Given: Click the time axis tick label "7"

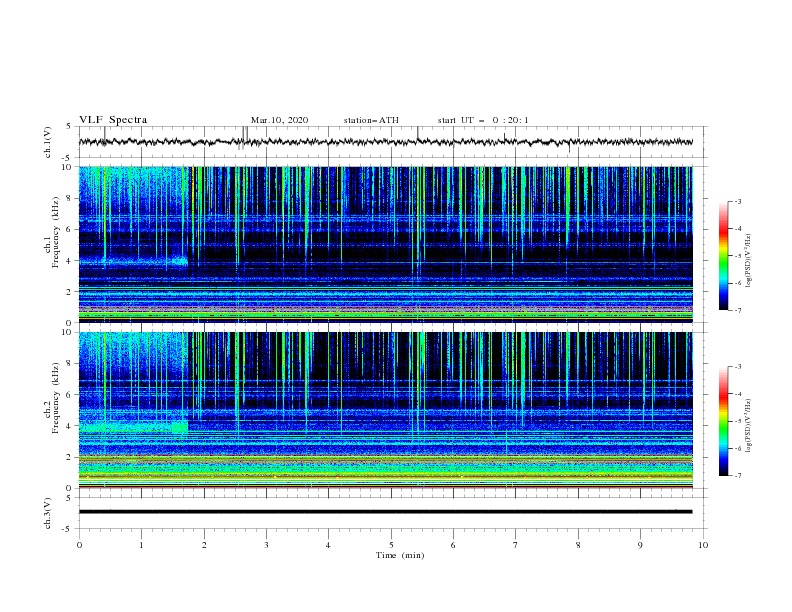Looking at the screenshot, I should click(x=516, y=545).
